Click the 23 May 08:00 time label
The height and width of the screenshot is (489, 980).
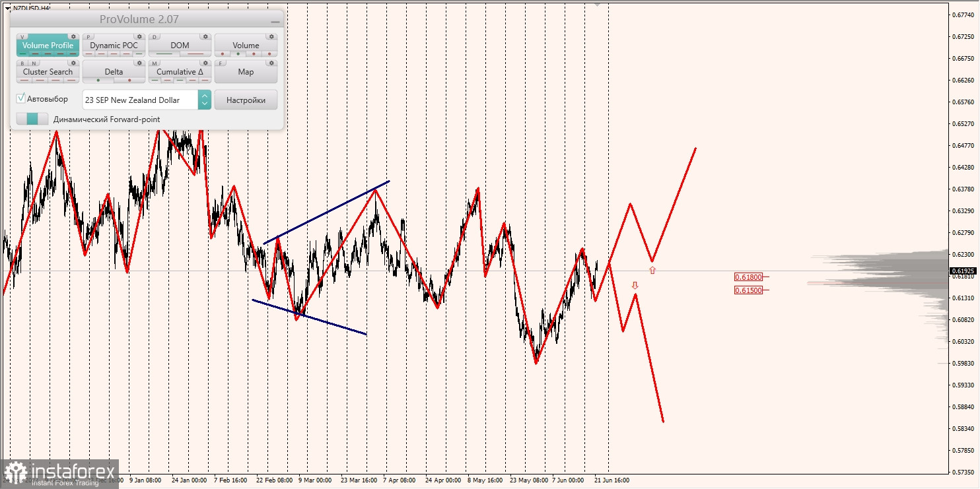[x=528, y=480]
